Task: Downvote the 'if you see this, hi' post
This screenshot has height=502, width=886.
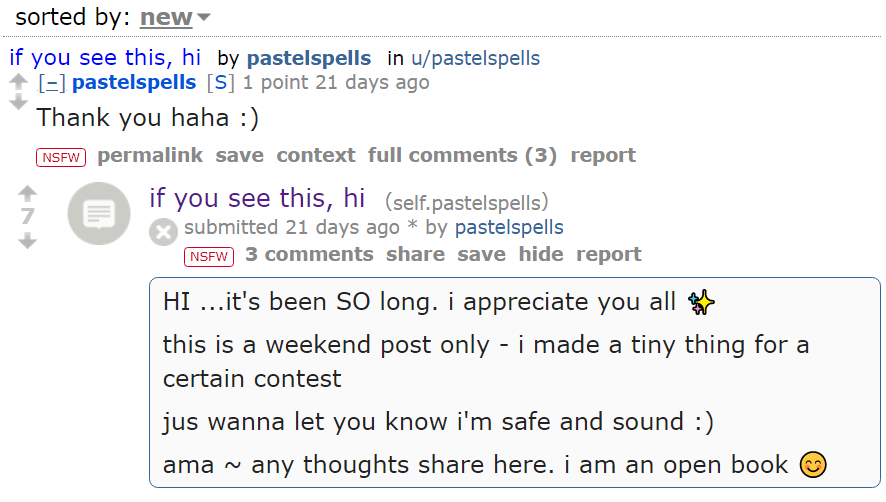Action: pyautogui.click(x=27, y=241)
